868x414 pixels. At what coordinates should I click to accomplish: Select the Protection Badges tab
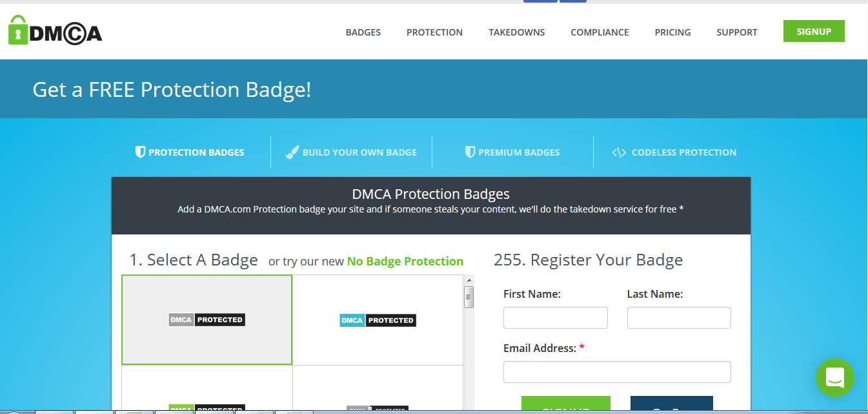click(x=190, y=152)
